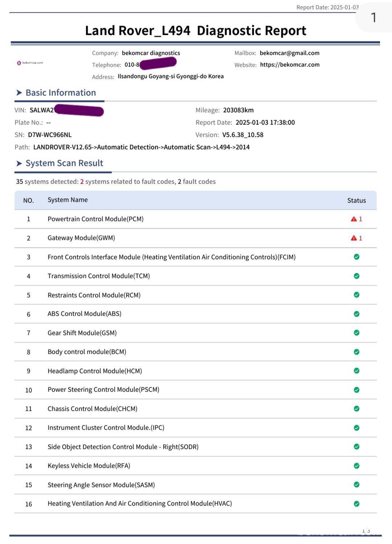Select the ABS Control Module(ABS) name

[x=85, y=314]
